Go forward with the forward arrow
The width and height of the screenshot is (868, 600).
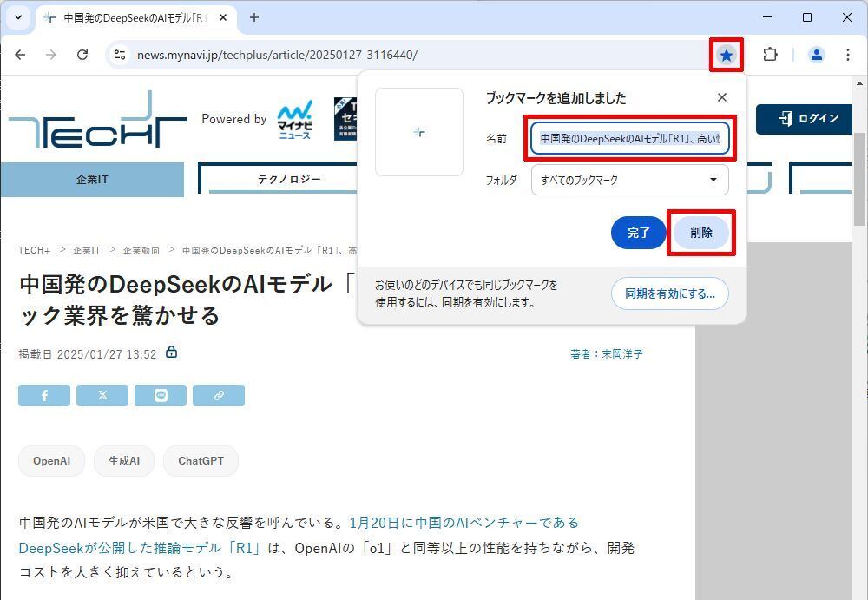[x=51, y=55]
